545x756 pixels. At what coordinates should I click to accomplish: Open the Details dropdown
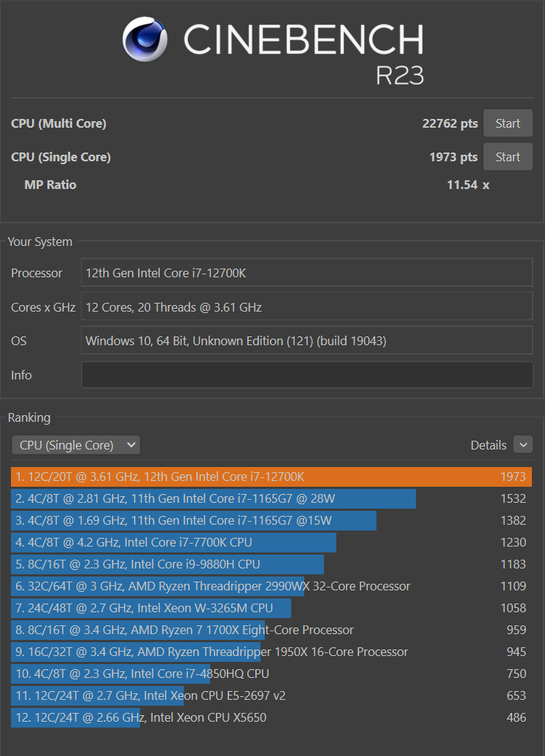point(523,444)
